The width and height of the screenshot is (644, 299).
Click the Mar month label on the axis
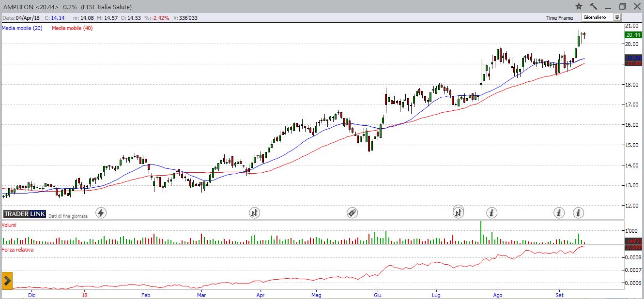(x=202, y=295)
